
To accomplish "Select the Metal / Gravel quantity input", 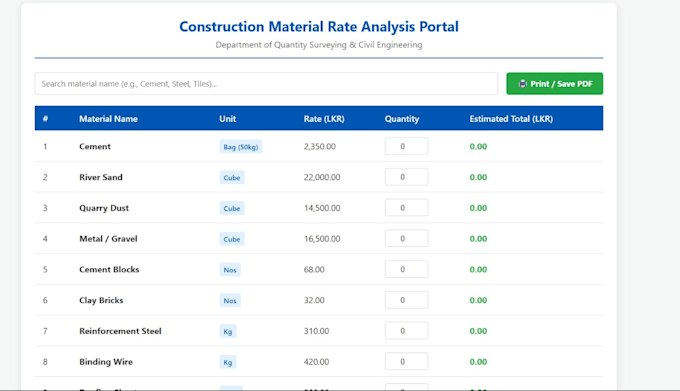I will point(406,238).
